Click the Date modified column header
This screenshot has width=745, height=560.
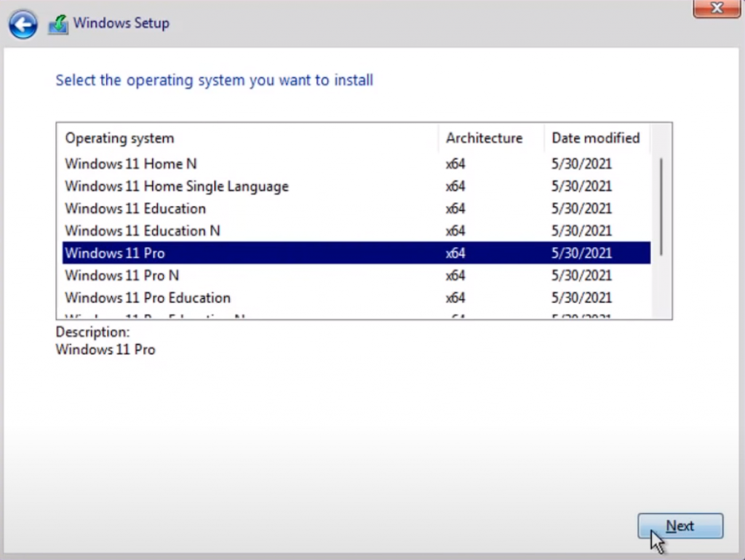[x=597, y=138]
